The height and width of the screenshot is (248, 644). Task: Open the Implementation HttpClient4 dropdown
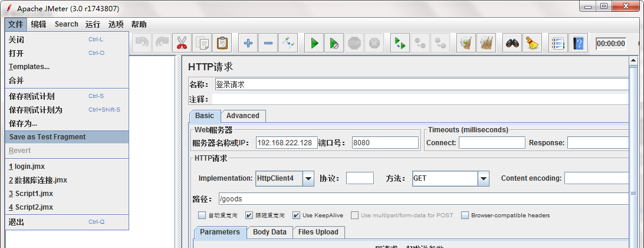308,178
